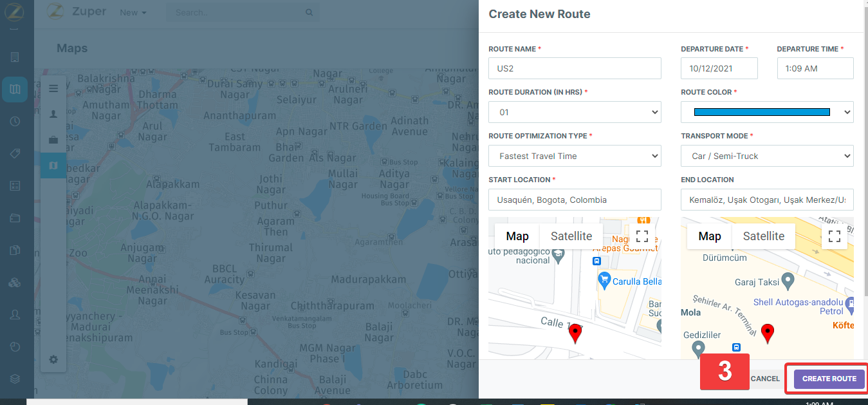Select Map view on end location map
Viewport: 868px width, 405px height.
709,236
